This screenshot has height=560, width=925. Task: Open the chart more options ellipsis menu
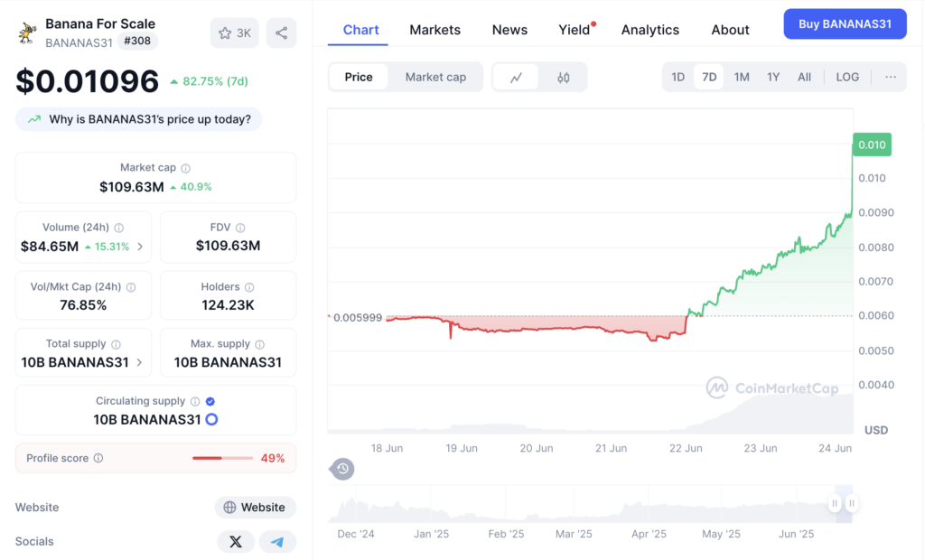(x=891, y=78)
